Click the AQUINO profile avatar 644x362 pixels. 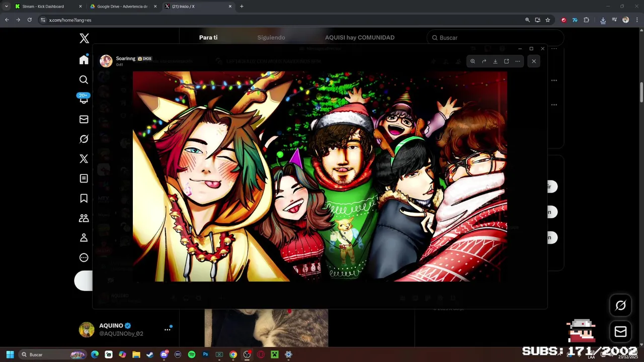point(87,330)
